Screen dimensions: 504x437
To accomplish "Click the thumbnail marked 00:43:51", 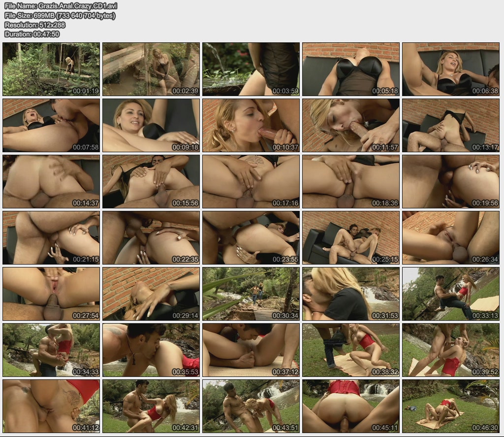I will pos(251,406).
